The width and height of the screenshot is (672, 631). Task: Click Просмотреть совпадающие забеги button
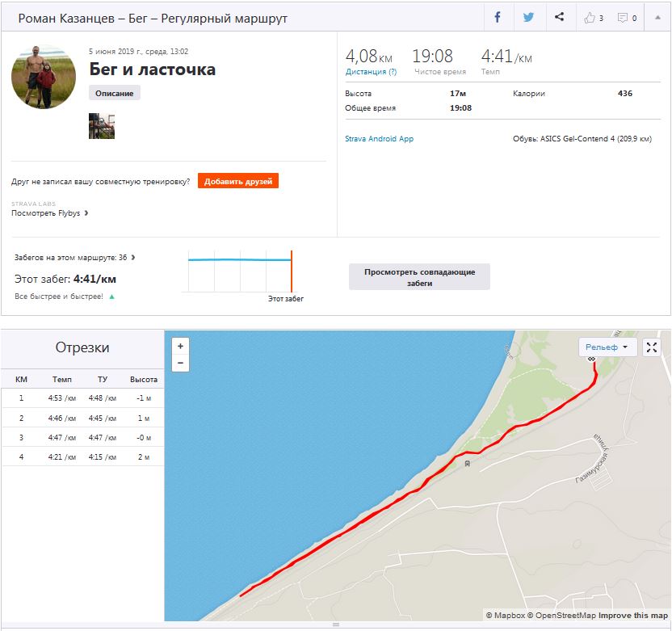pos(419,277)
